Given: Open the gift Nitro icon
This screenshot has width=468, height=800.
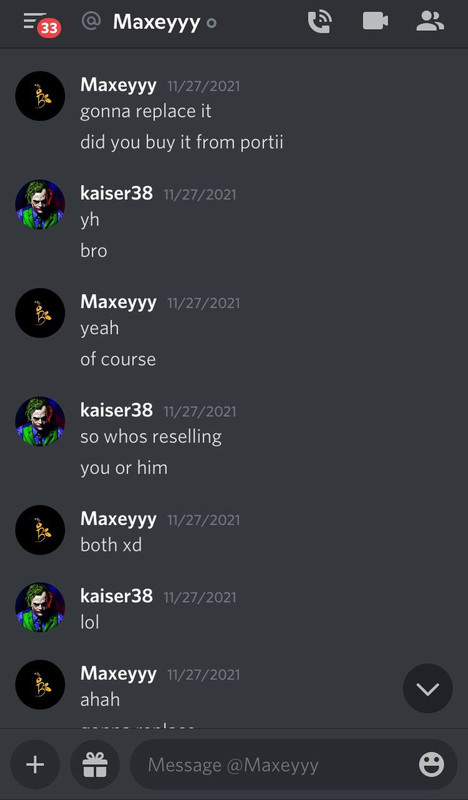Looking at the screenshot, I should 95,764.
